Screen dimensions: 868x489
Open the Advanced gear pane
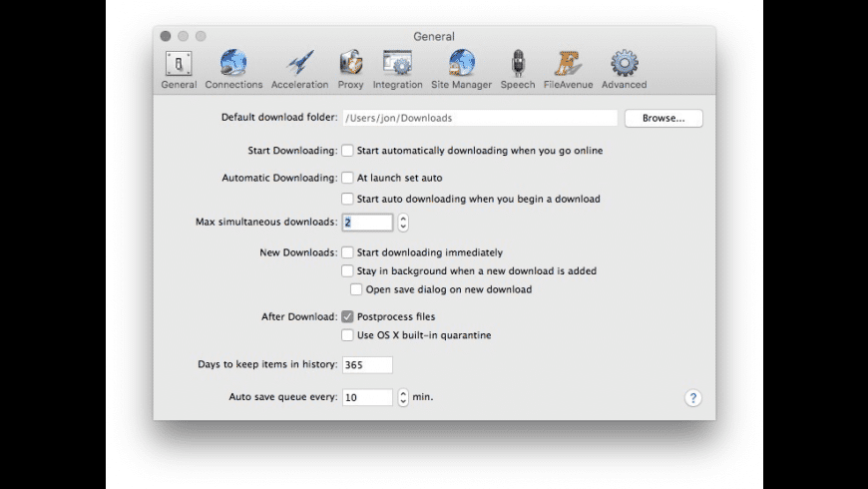coord(624,70)
